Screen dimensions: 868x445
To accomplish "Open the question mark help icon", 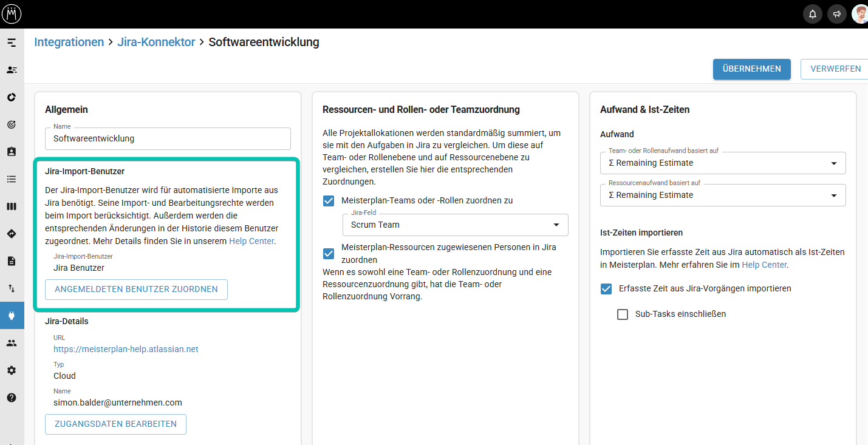I will click(x=12, y=398).
